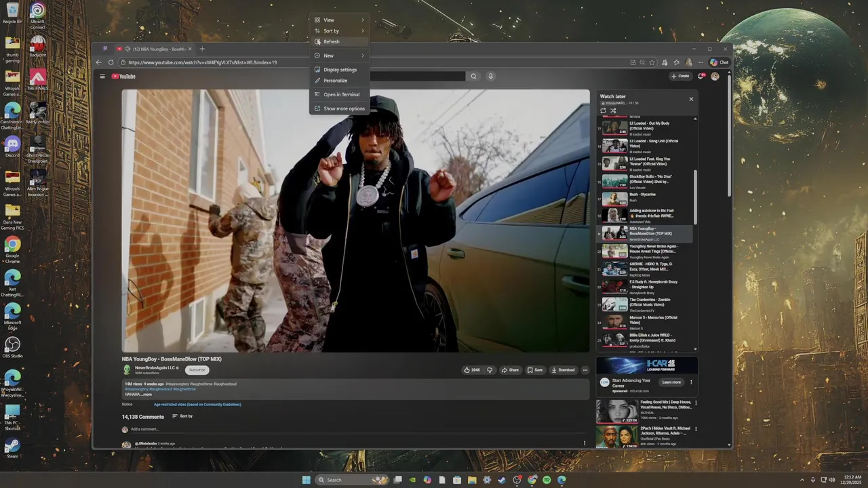Click the Subscribe button
The height and width of the screenshot is (488, 868).
(x=197, y=370)
